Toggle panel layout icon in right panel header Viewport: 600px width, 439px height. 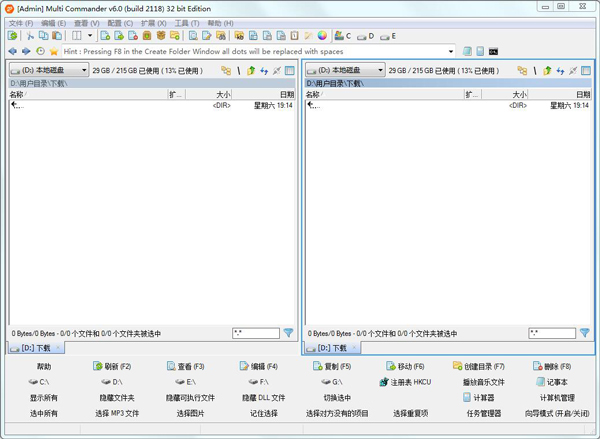click(x=586, y=70)
